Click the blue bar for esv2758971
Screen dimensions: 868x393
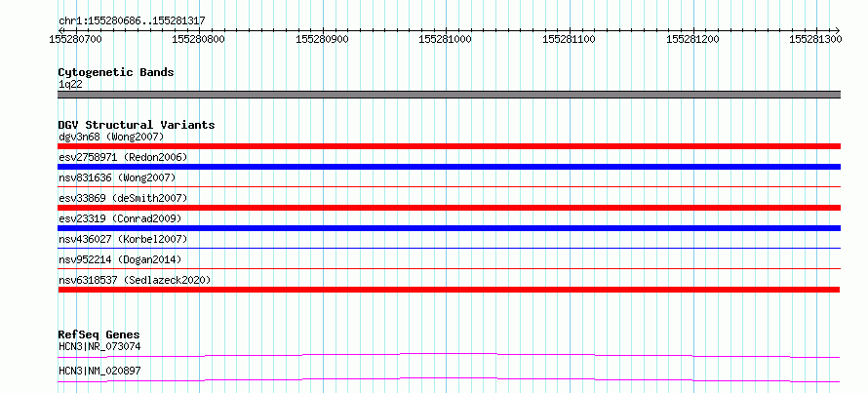pos(449,167)
